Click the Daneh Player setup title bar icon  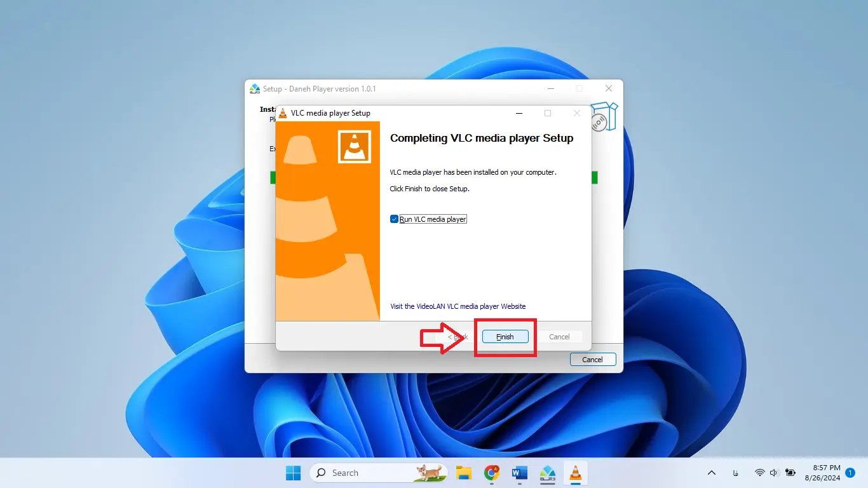coord(255,88)
